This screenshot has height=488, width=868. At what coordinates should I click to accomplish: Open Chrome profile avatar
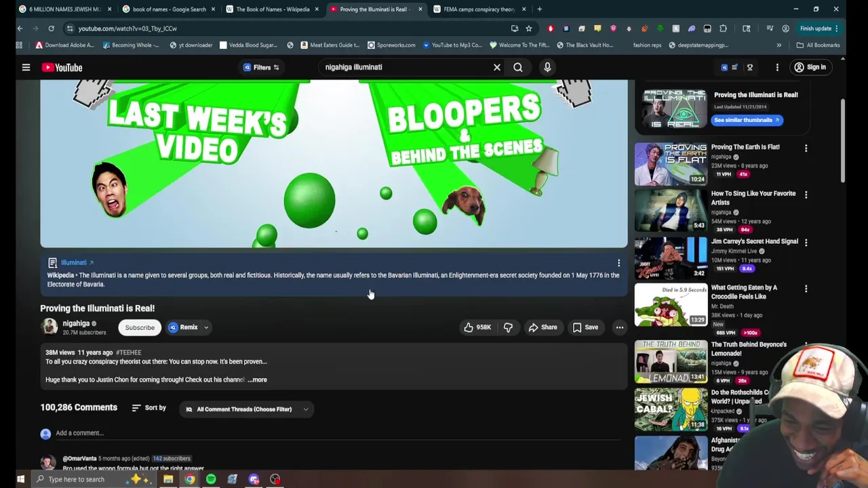coord(785,28)
